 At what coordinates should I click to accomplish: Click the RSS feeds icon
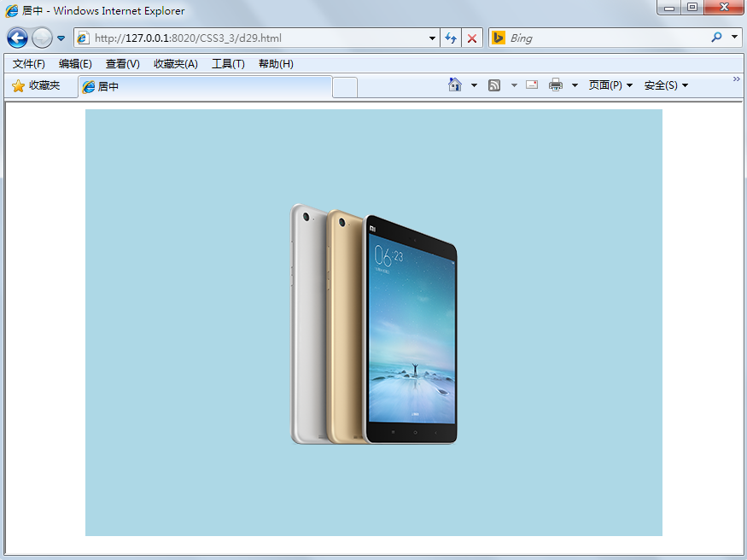(x=494, y=85)
